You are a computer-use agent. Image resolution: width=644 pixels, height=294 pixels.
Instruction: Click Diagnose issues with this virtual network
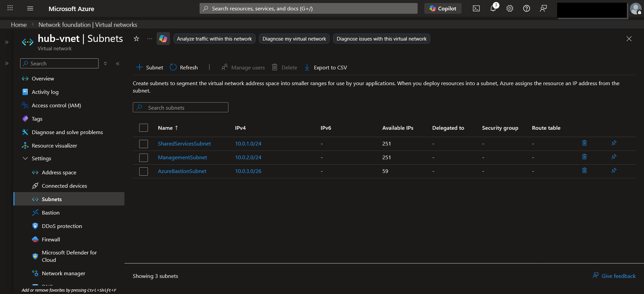382,39
